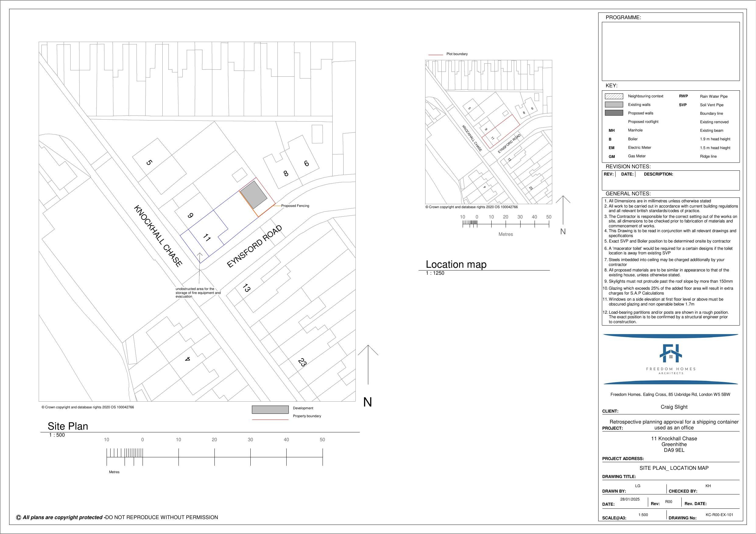This screenshot has width=756, height=534.
Task: Click the Proposed walls dark grey symbol
Action: point(615,113)
